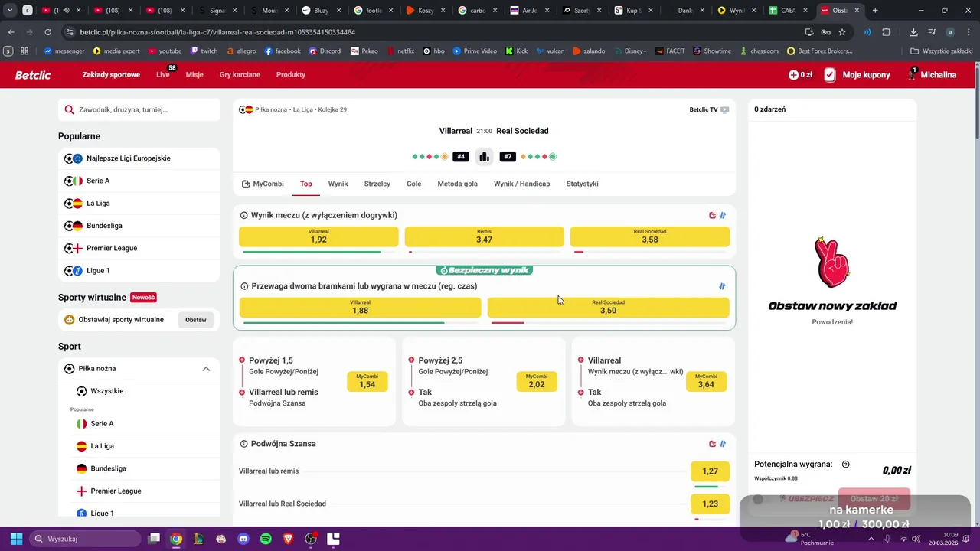
Task: Click the browser address bar URL
Action: coord(218,32)
